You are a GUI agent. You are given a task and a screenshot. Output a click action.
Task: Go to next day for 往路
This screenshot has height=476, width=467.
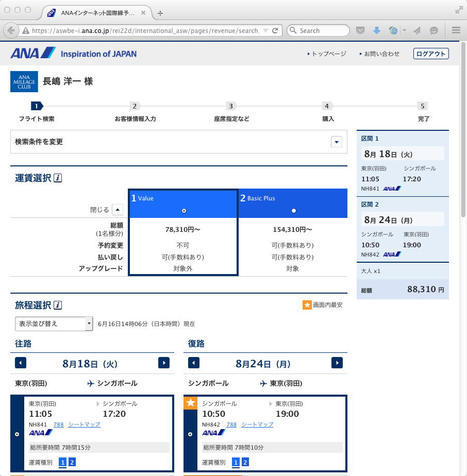(x=164, y=363)
